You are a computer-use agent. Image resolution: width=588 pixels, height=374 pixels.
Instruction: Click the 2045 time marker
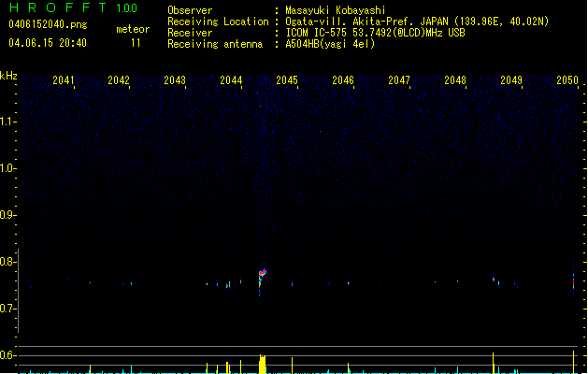click(x=287, y=80)
